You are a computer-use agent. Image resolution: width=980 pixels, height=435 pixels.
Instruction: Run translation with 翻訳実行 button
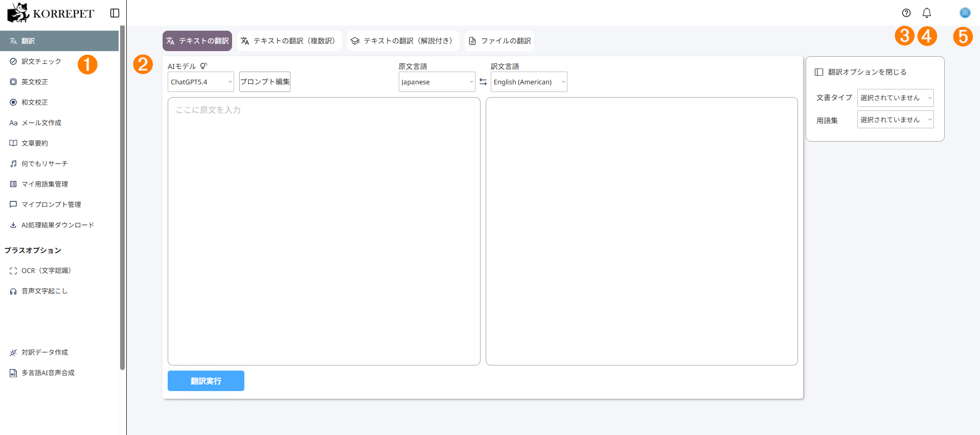click(206, 381)
